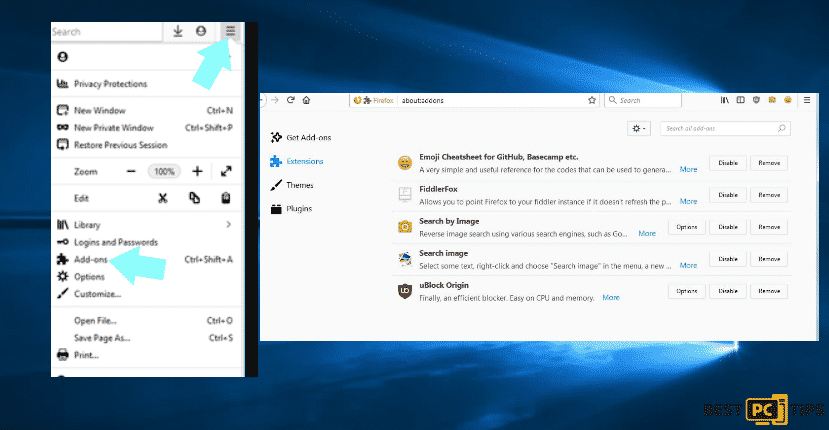
Task: Remove the uBlock Origin extension
Action: click(x=769, y=291)
